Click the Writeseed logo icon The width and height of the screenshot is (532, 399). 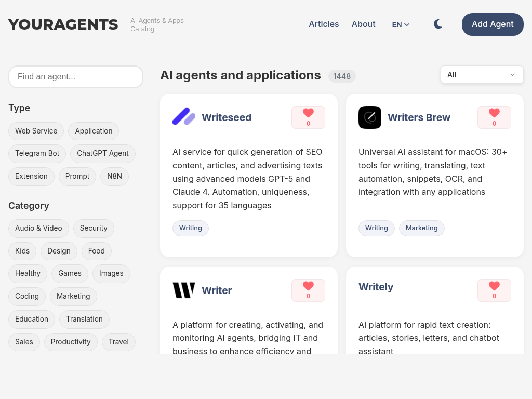click(184, 117)
